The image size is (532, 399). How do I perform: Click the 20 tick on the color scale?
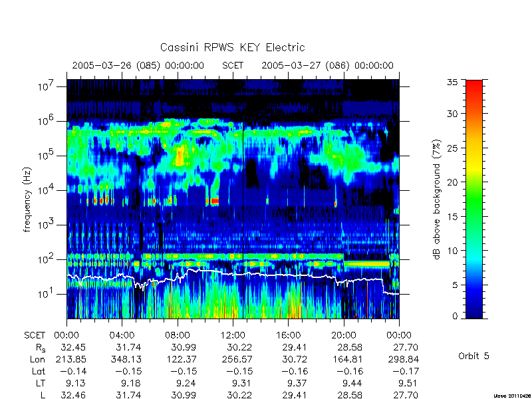[x=452, y=182]
